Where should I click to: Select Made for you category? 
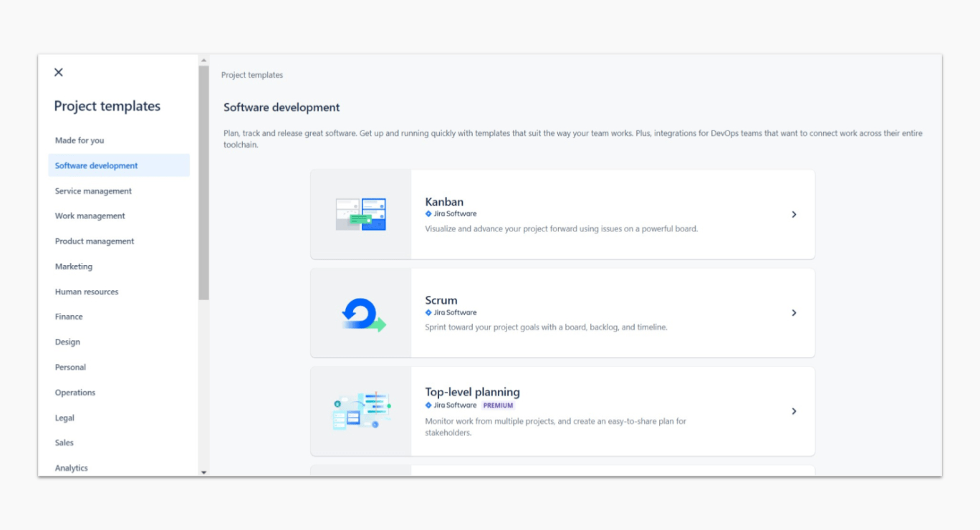pos(80,140)
